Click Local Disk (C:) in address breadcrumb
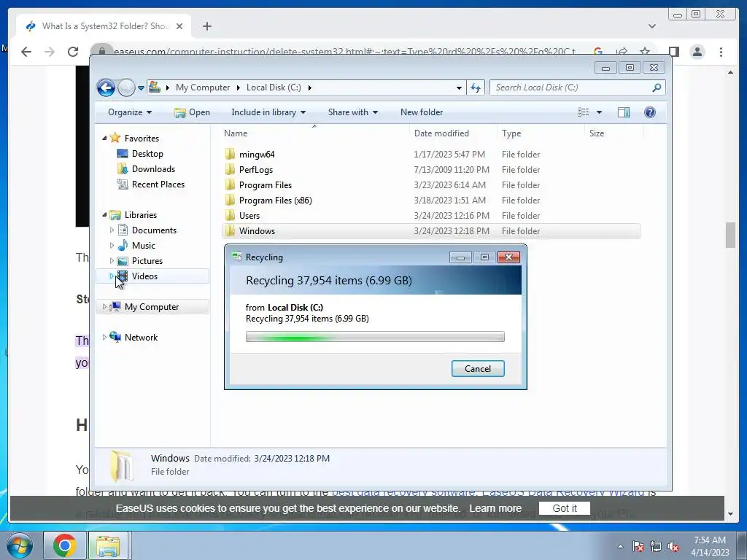Viewport: 747px width, 560px height. [x=274, y=87]
